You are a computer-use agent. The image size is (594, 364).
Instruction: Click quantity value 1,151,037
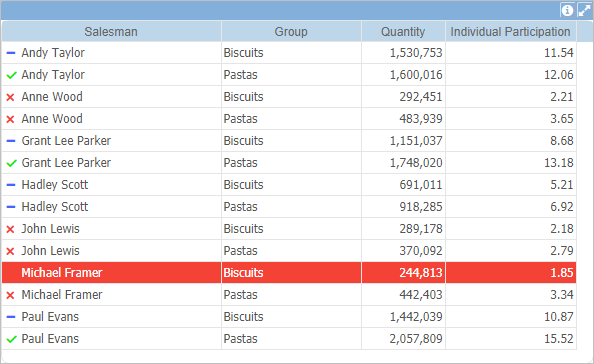click(x=416, y=141)
